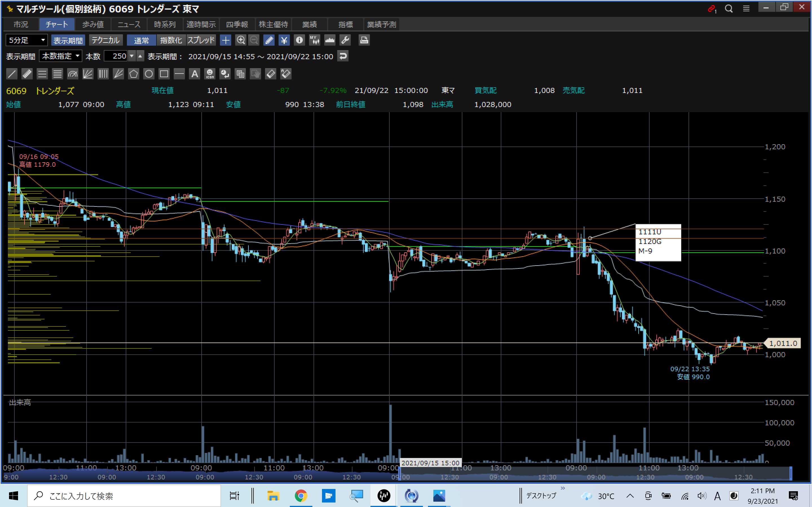Image resolution: width=812 pixels, height=507 pixels.
Task: Switch to the 歩み値 tab
Action: (93, 25)
